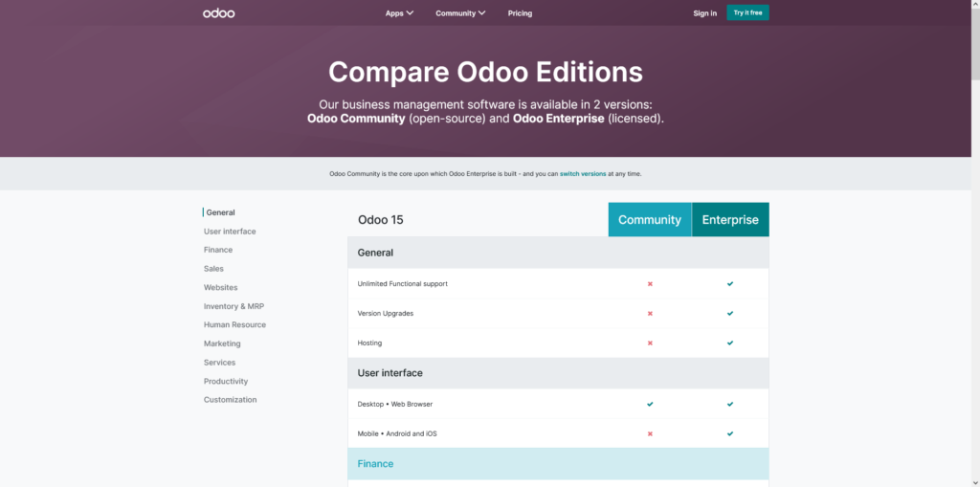
Task: Click the General section header row
Action: (558, 253)
